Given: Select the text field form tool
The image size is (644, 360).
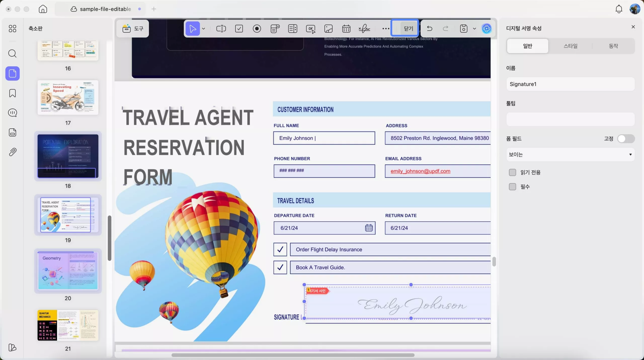Looking at the screenshot, I should [x=221, y=29].
